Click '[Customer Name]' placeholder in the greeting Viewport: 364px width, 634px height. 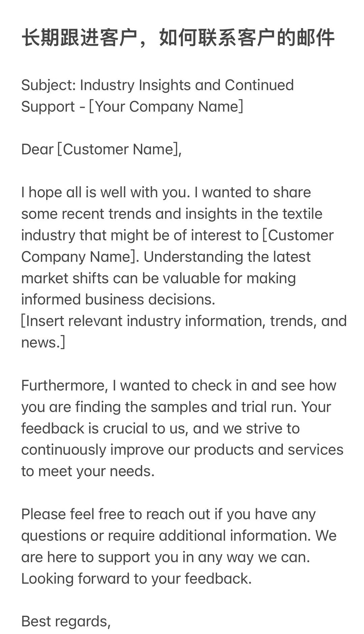[x=118, y=149]
